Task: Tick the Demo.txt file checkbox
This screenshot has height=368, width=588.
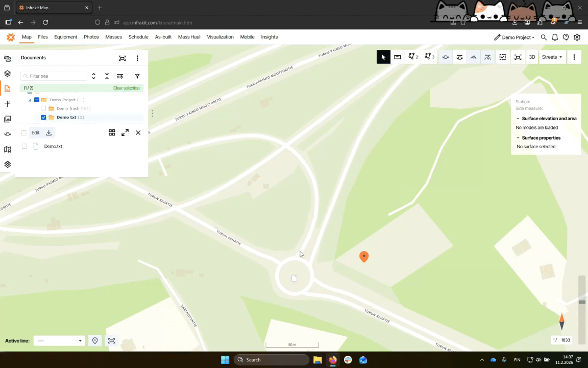Action: click(x=24, y=147)
